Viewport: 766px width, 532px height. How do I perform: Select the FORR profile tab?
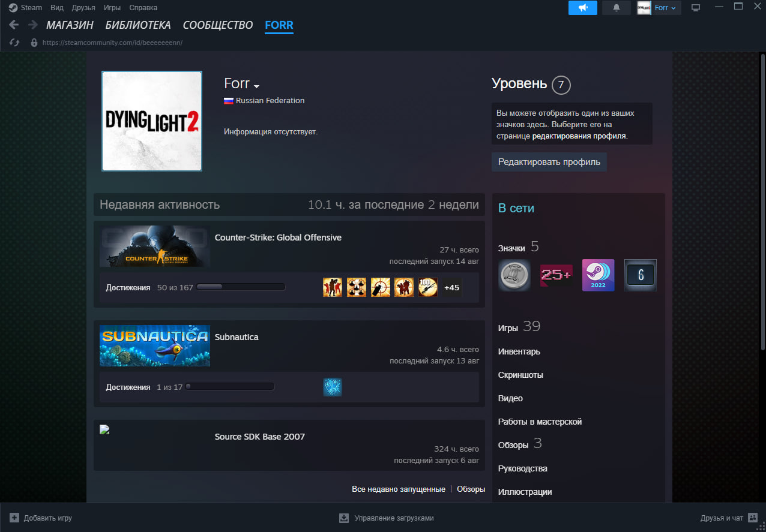coord(279,25)
